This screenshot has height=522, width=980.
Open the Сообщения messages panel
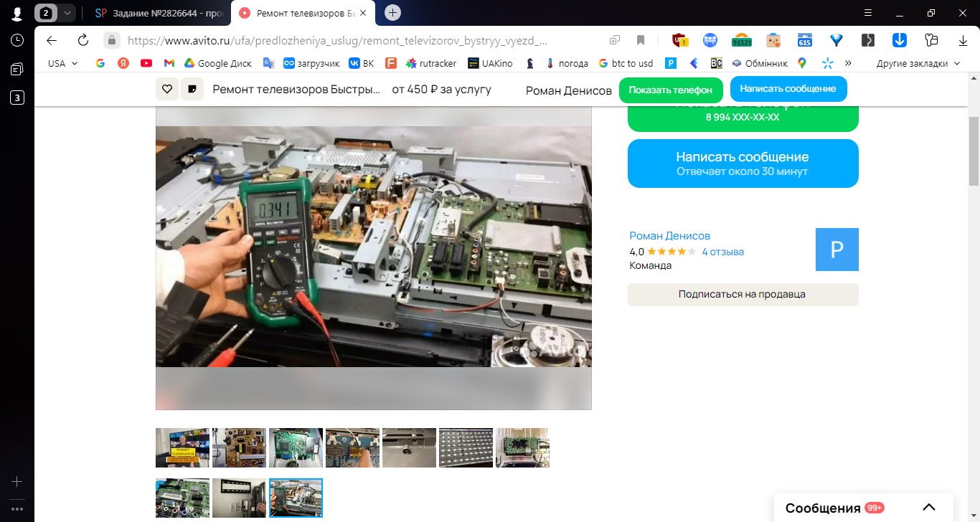click(x=864, y=508)
